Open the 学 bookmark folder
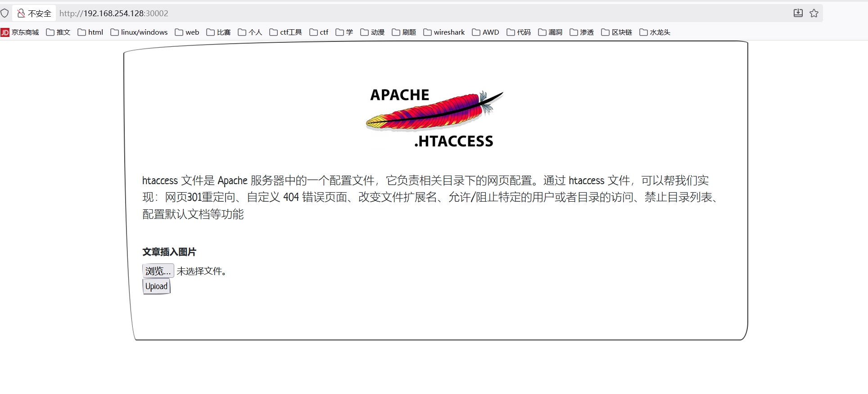868x394 pixels. tap(345, 32)
